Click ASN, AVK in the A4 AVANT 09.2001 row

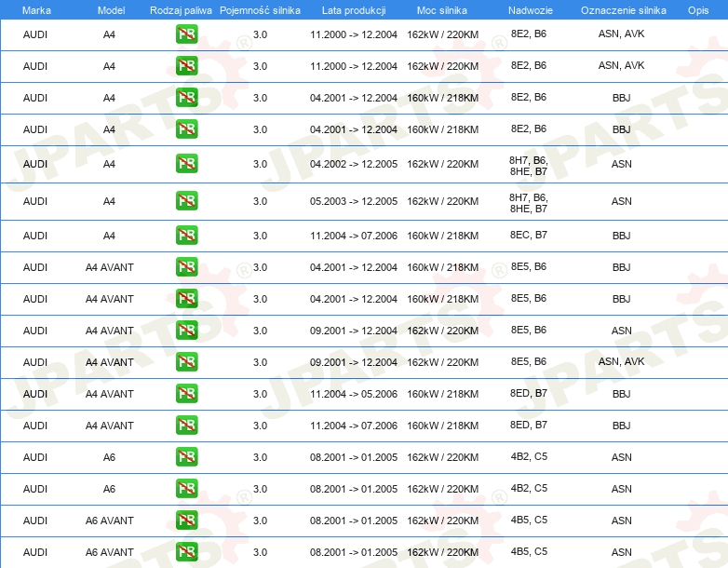[621, 361]
